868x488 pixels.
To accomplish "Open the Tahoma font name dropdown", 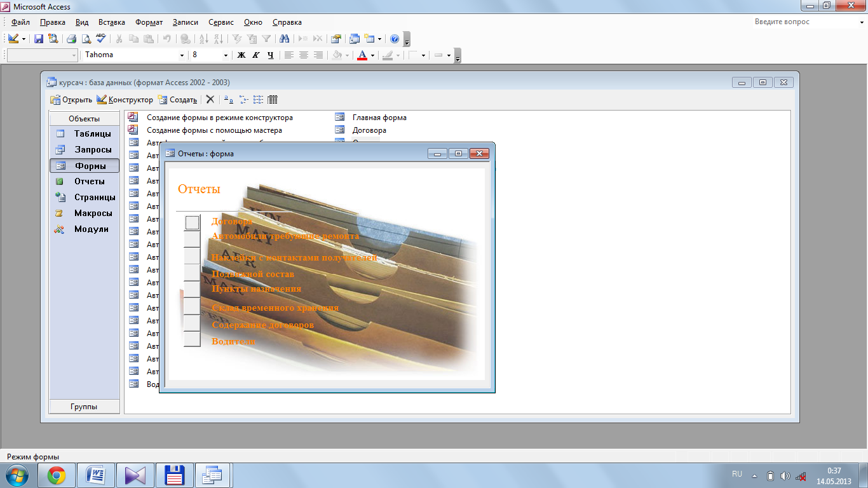I will [x=182, y=55].
